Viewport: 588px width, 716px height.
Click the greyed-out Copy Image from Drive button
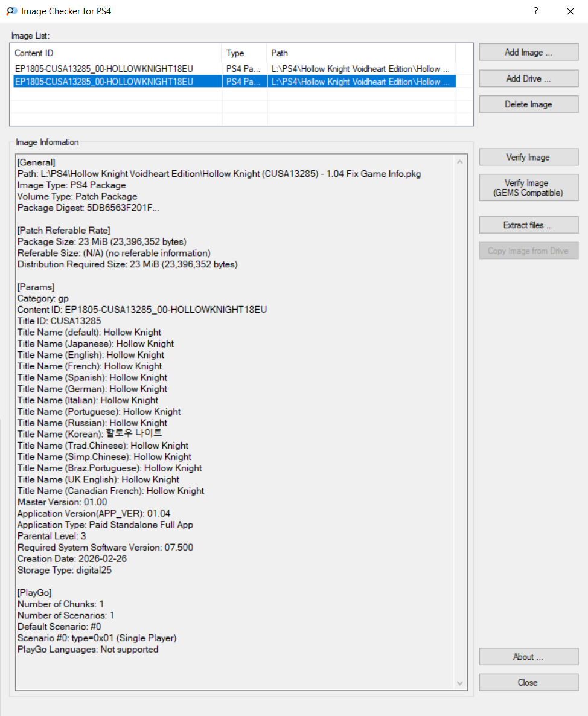pos(528,251)
